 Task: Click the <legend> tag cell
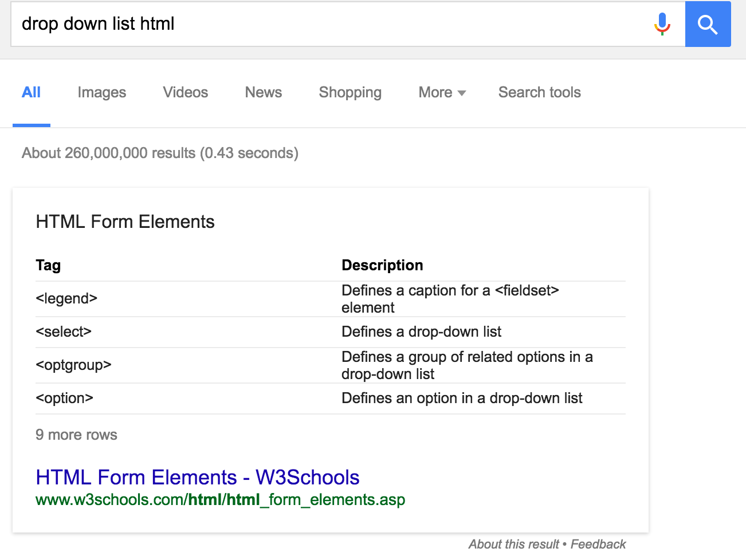tap(66, 299)
